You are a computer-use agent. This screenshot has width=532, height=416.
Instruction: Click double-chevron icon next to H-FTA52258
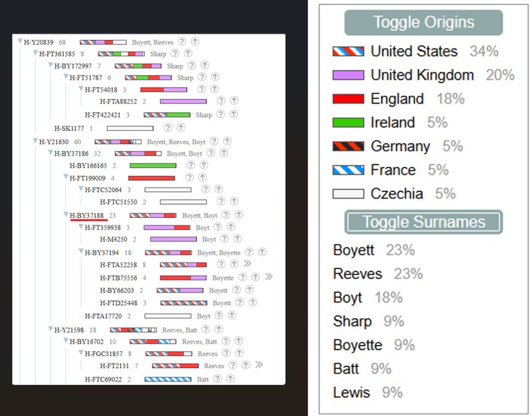tap(247, 264)
